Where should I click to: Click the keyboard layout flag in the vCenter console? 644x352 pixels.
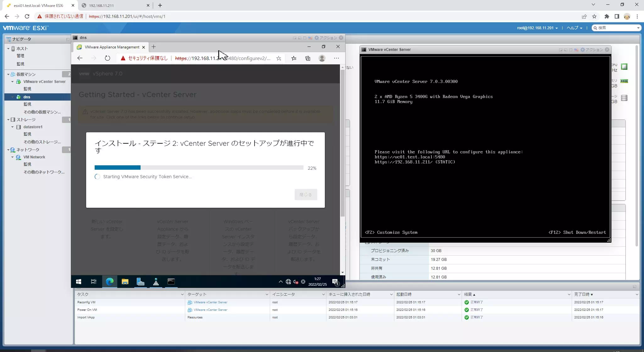576,50
